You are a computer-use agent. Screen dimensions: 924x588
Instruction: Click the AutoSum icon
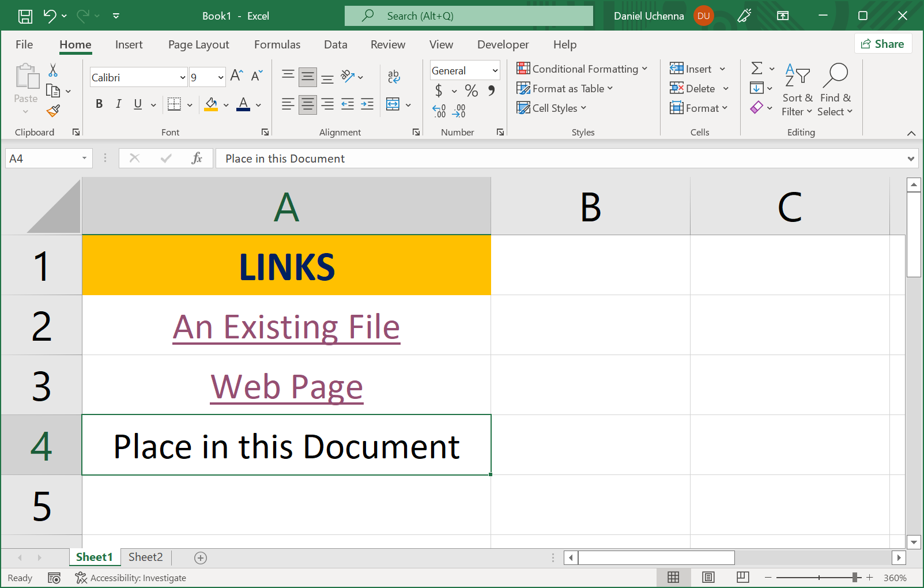coord(757,69)
